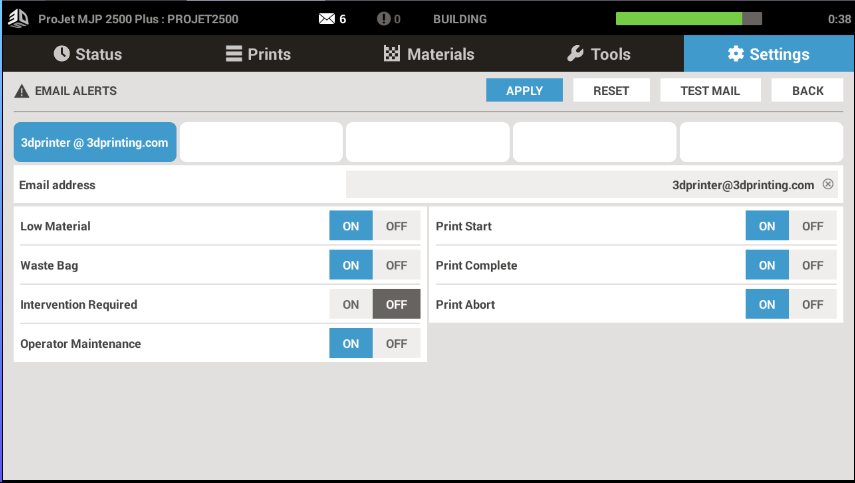
Task: Click the 3D Systems logo icon
Action: coord(19,18)
